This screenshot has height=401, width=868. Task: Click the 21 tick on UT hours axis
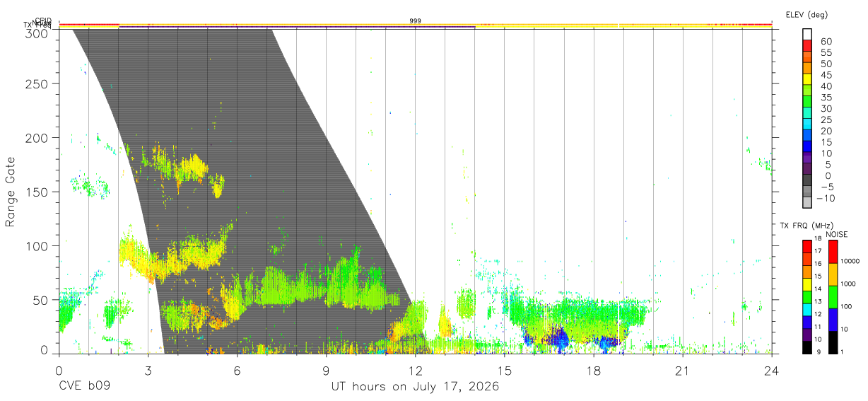(x=683, y=370)
